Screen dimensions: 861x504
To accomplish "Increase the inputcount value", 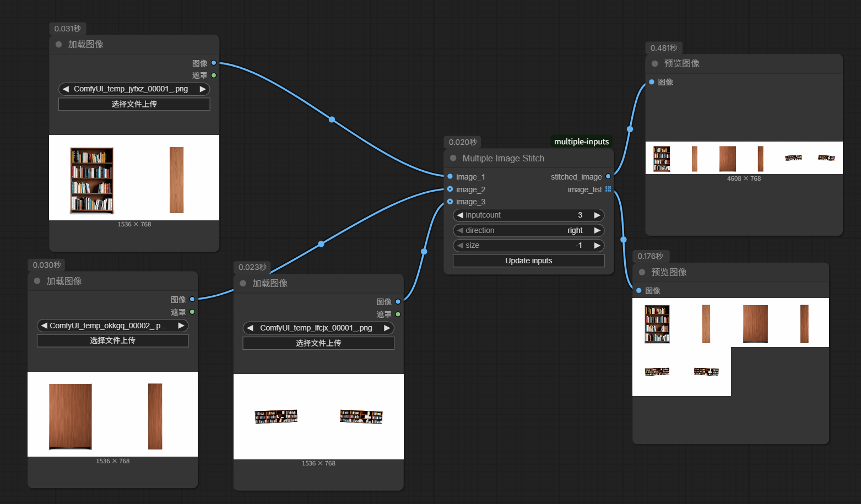I will [x=597, y=215].
